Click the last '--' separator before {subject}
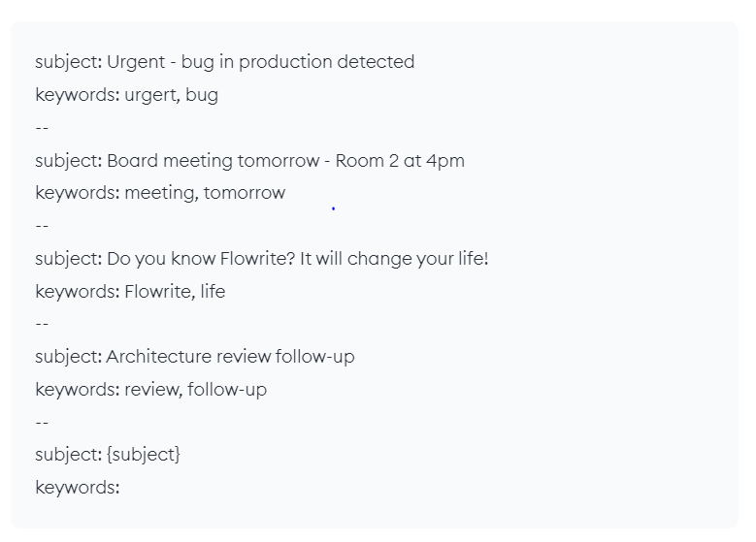756x542 pixels. (x=42, y=423)
